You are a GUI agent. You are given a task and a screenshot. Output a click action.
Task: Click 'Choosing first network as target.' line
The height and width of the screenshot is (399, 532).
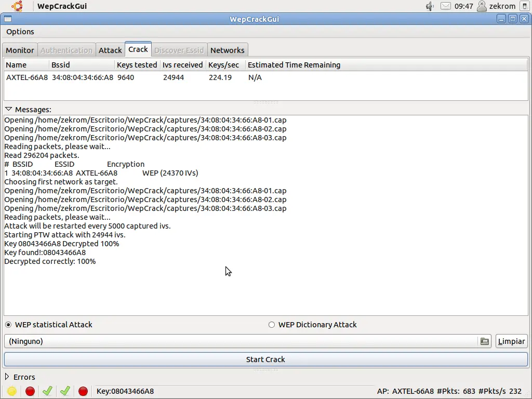click(61, 182)
